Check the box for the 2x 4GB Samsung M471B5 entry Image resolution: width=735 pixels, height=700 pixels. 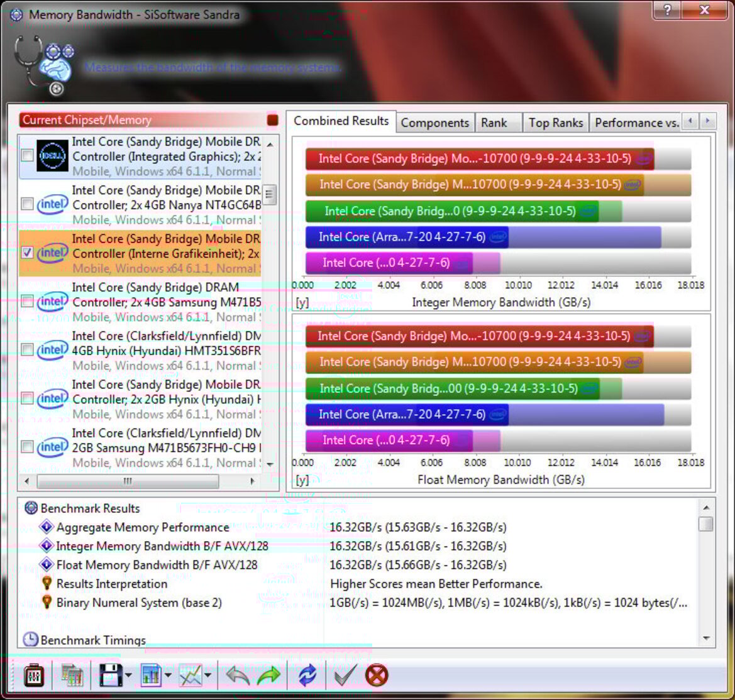27,301
